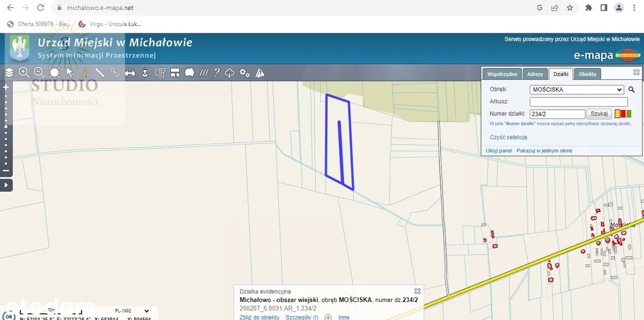This screenshot has width=644, height=320.
Task: Click the question mark help icon
Action: coord(217,73)
